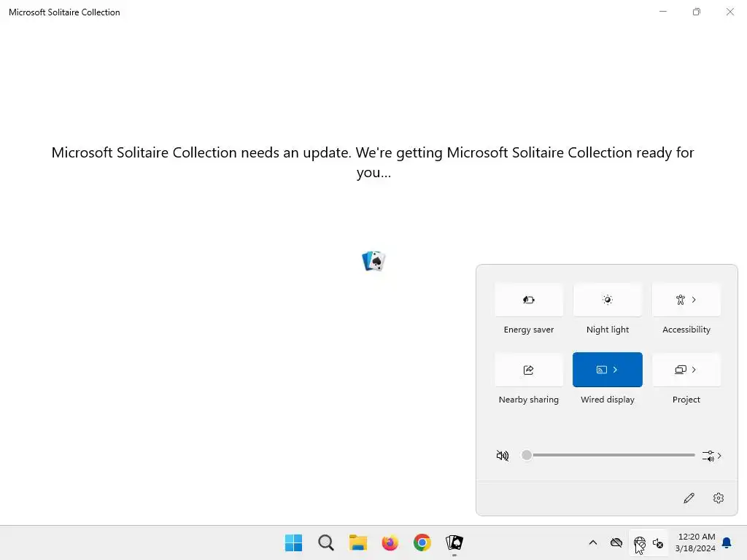Toggle Nearby sharing tile
Screen dimensions: 747x560
pos(528,370)
